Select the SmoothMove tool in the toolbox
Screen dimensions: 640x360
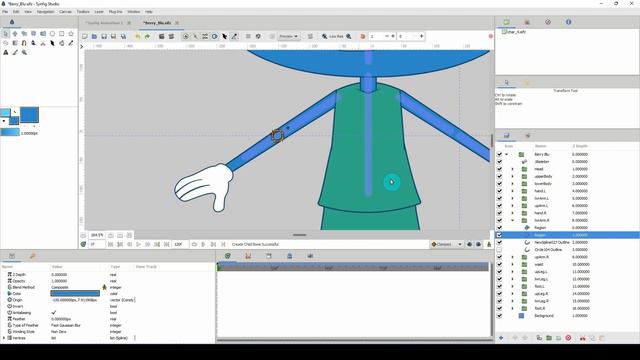pyautogui.click(x=15, y=33)
